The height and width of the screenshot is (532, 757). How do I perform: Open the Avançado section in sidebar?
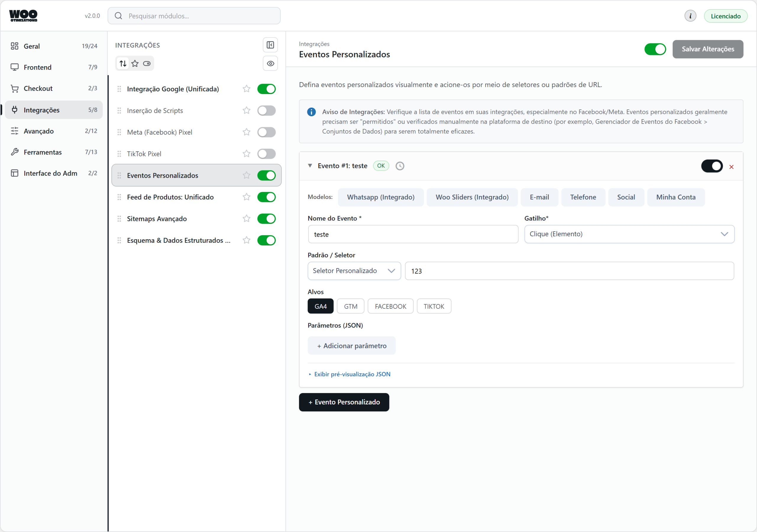click(x=54, y=131)
